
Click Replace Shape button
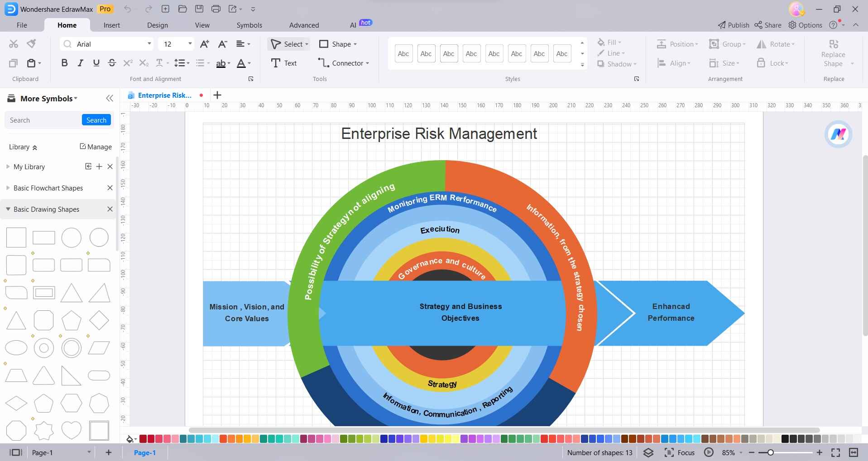pos(833,54)
